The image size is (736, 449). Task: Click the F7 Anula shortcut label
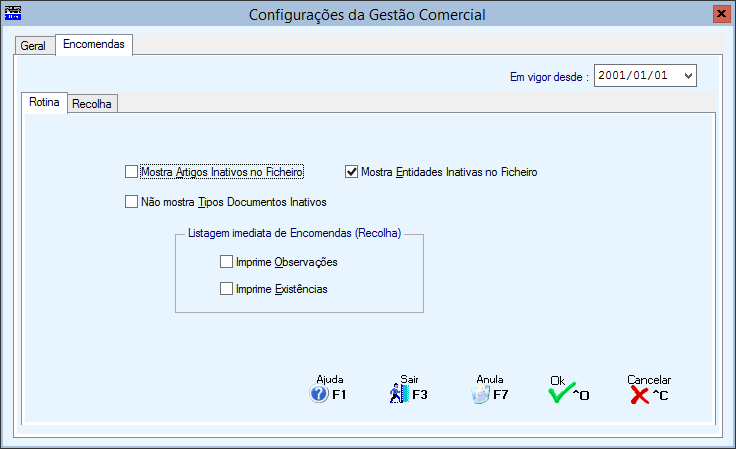500,395
